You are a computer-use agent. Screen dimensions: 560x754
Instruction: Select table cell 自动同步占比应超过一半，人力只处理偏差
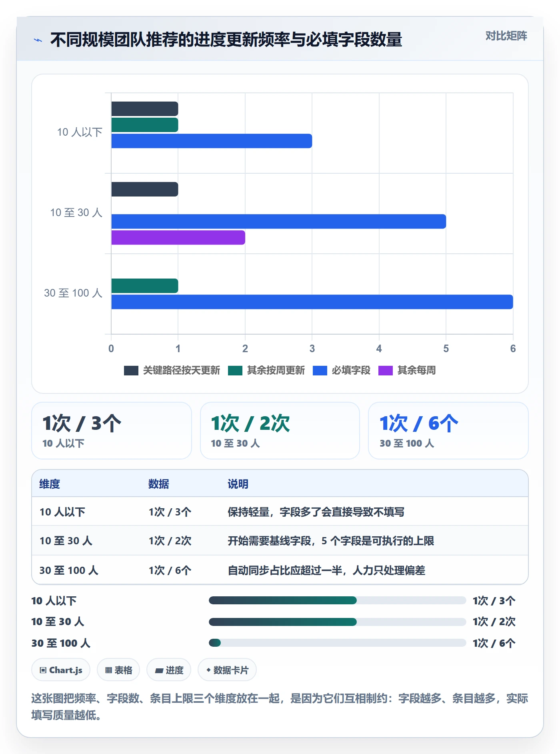[x=326, y=570]
